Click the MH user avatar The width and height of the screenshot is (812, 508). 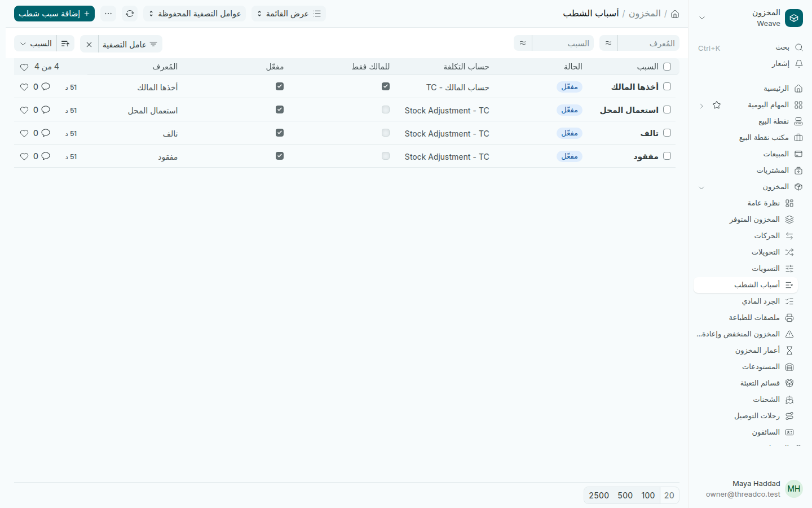pyautogui.click(x=794, y=489)
